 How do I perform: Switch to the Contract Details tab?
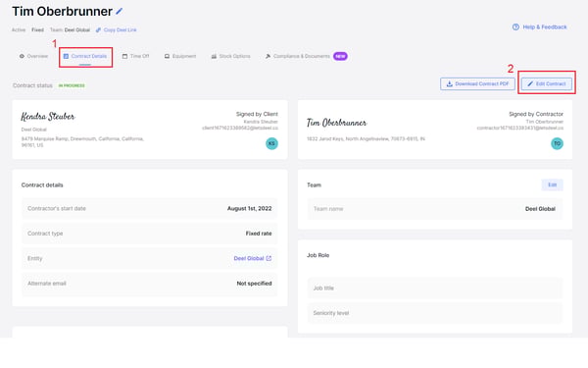coord(85,56)
